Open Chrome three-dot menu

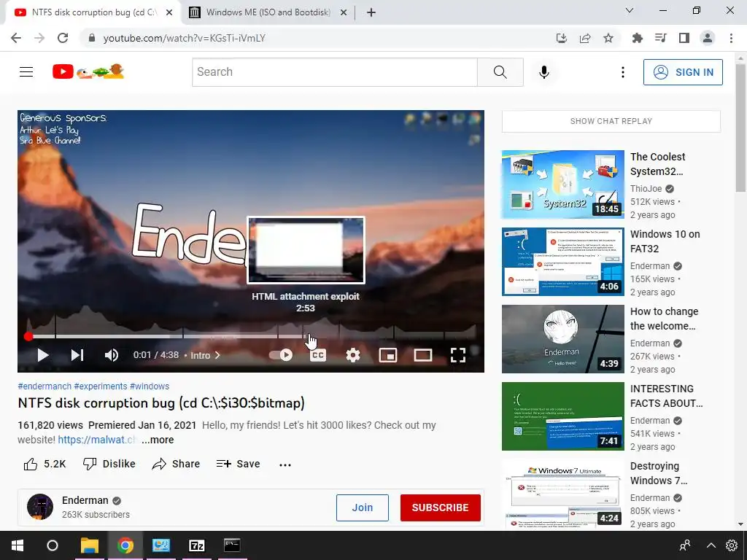731,38
